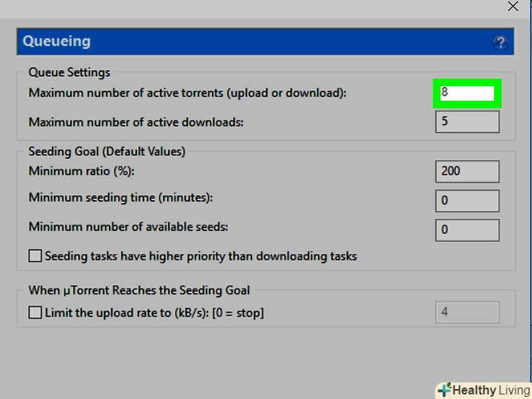Change the minimum seeding time field
Viewport: 532px width, 399px height.
point(467,200)
